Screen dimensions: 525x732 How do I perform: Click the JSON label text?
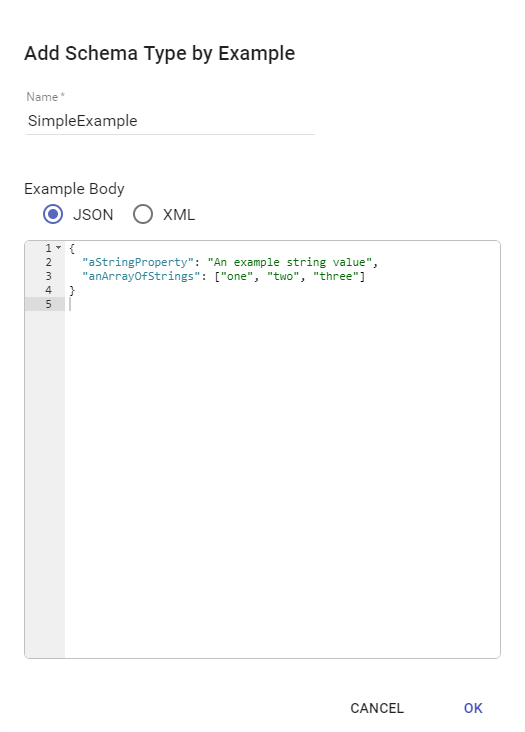pyautogui.click(x=93, y=215)
